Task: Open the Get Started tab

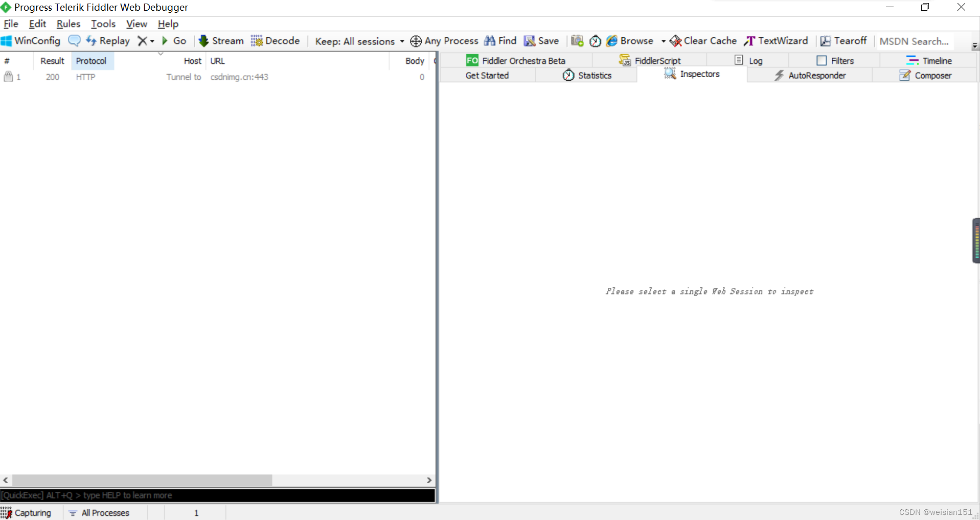Action: 487,76
